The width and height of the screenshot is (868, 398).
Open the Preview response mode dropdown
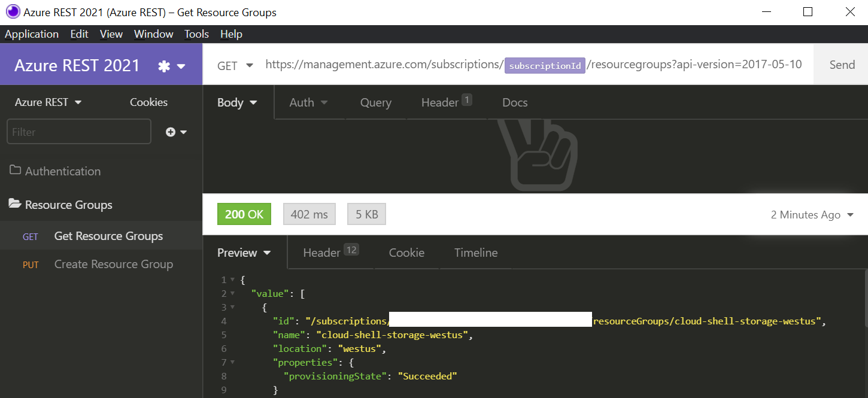(244, 253)
